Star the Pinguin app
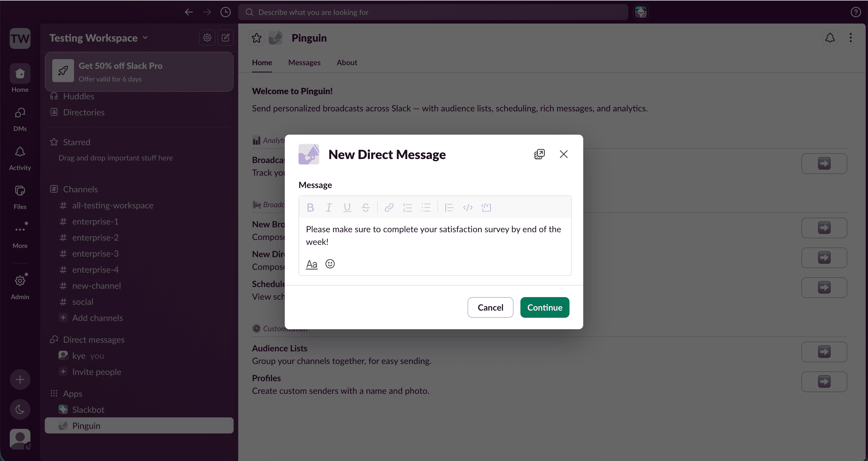Screen dimensions: 868x461 (256, 38)
